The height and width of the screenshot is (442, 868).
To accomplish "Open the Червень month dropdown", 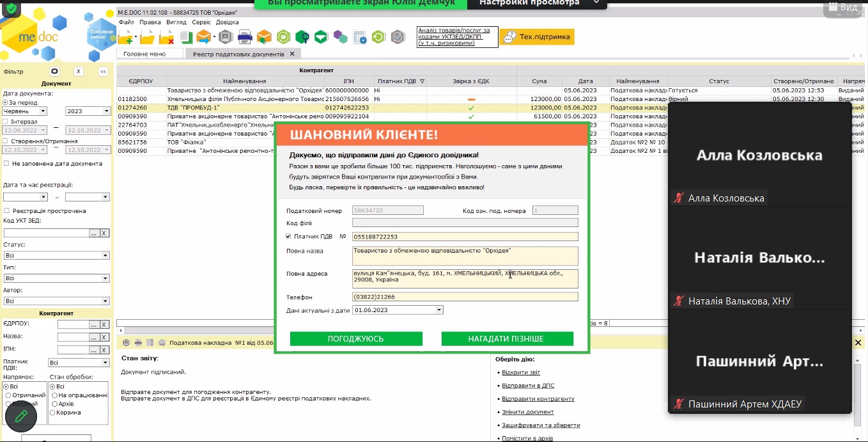I will (43, 111).
